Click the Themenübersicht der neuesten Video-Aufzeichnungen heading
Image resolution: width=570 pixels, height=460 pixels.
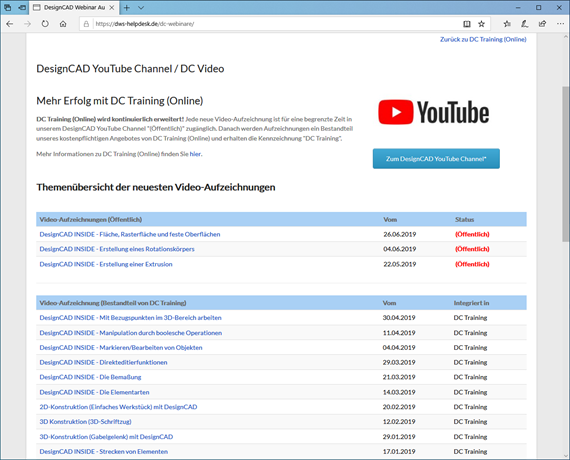[156, 187]
